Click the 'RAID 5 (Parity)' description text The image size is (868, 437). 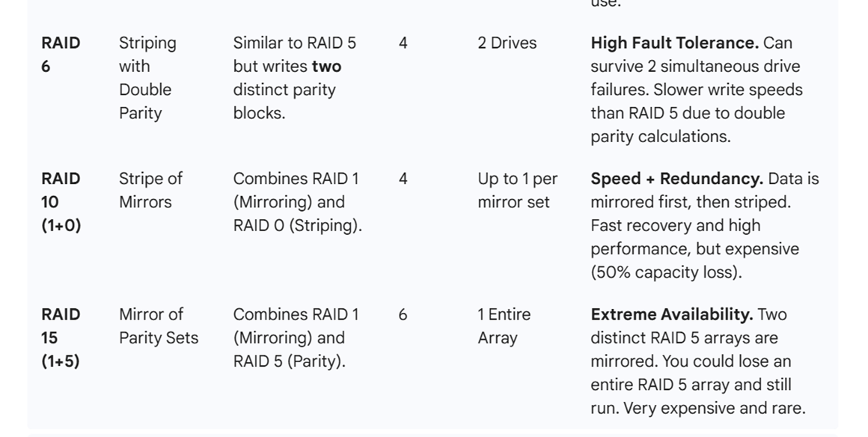click(289, 361)
